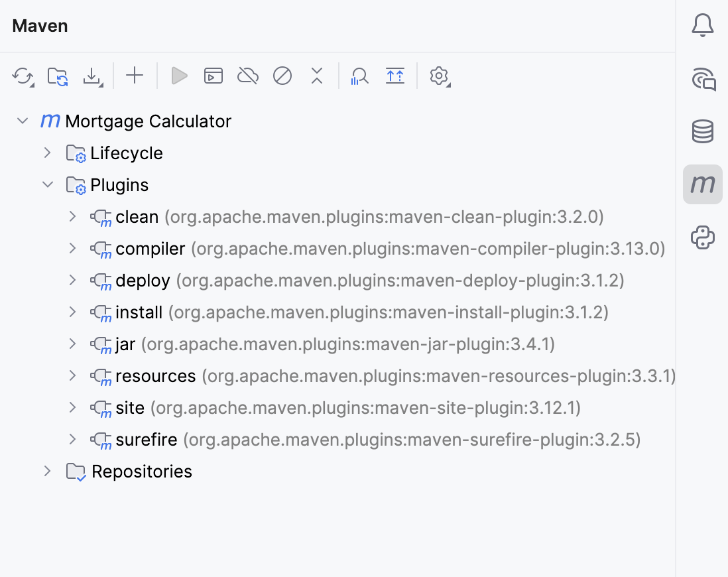Run a Maven build with the play button
Screen dimensions: 728x577
[x=178, y=76]
